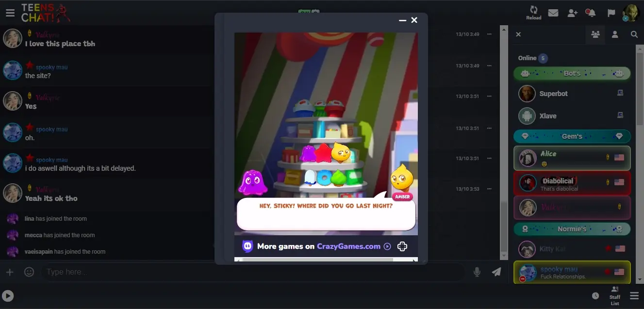This screenshot has height=309, width=644.
Task: Open Kitty Kat's user entry
Action: tap(572, 249)
